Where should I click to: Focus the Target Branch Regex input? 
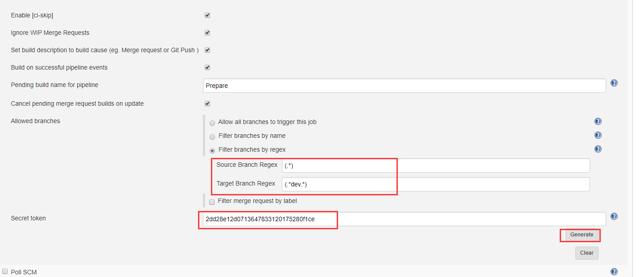435,184
